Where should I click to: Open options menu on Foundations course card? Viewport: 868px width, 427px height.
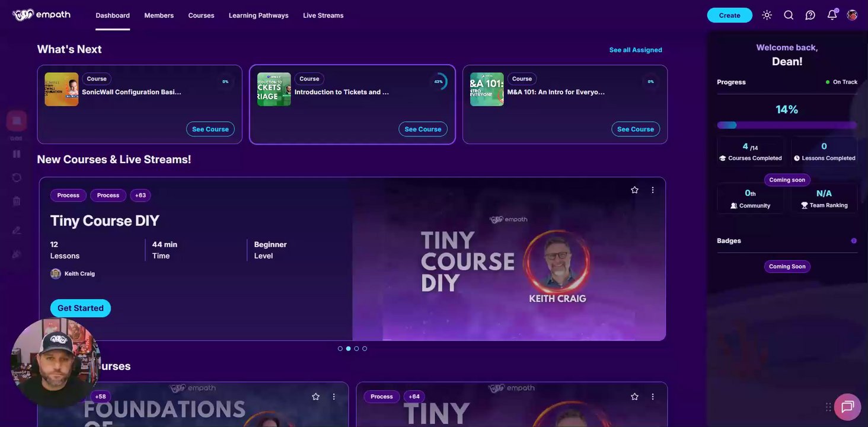[334, 396]
